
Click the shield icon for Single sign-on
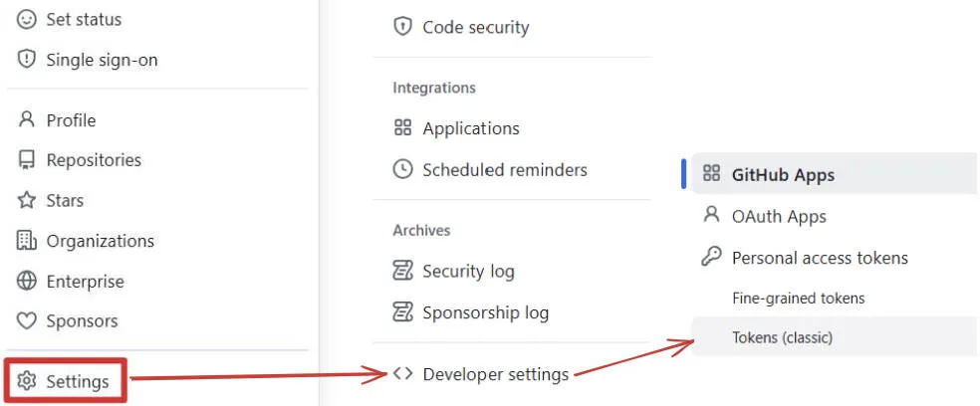(27, 60)
